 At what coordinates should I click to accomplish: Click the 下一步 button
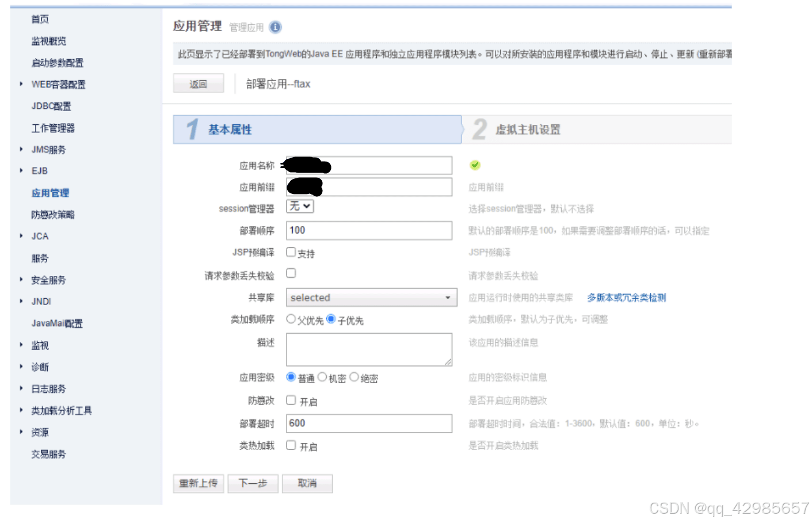point(253,484)
